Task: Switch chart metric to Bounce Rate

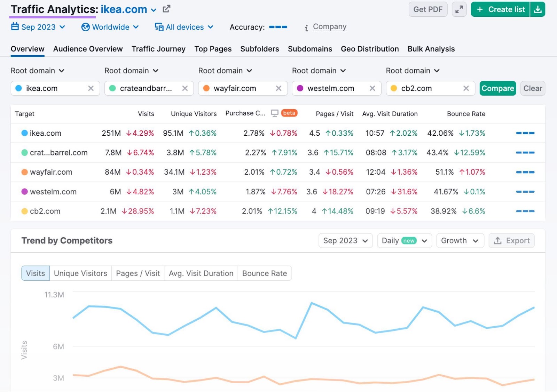Action: coord(265,273)
